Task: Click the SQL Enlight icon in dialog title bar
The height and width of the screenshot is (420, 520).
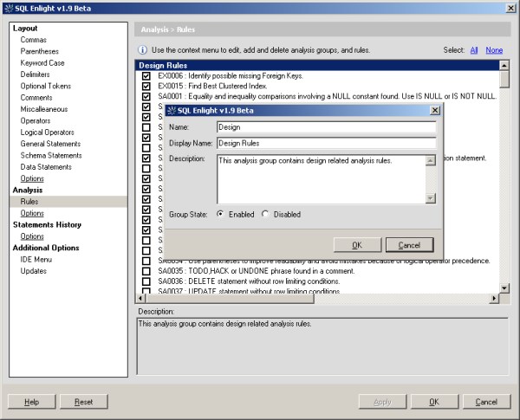Action: click(172, 110)
